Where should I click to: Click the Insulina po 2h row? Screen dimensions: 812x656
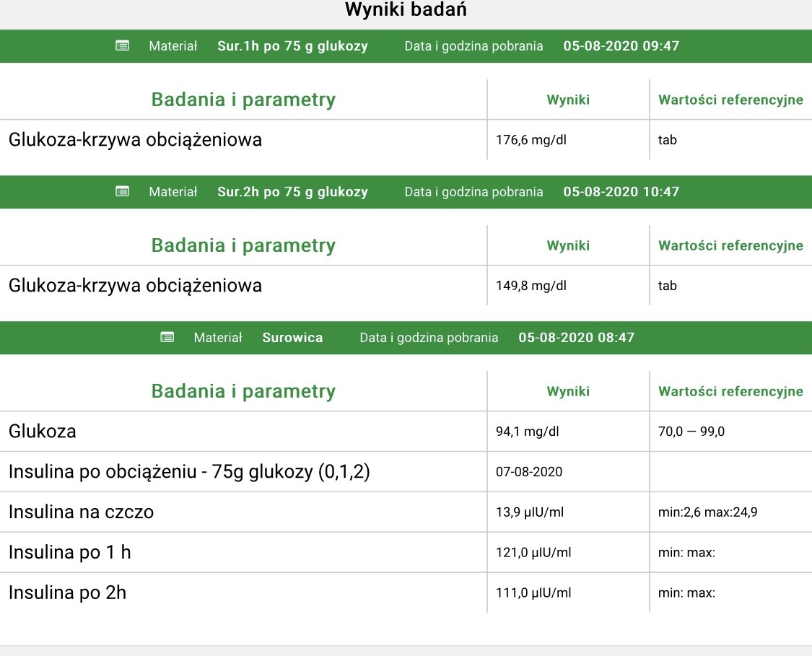coord(67,593)
